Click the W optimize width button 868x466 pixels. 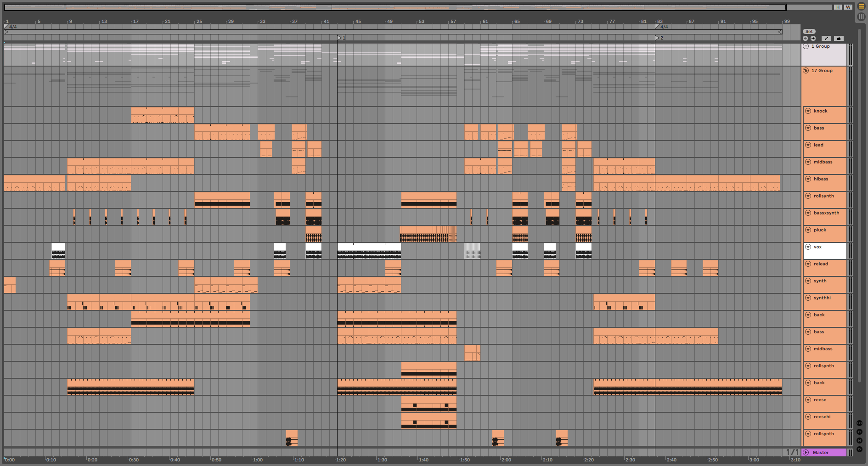point(848,7)
